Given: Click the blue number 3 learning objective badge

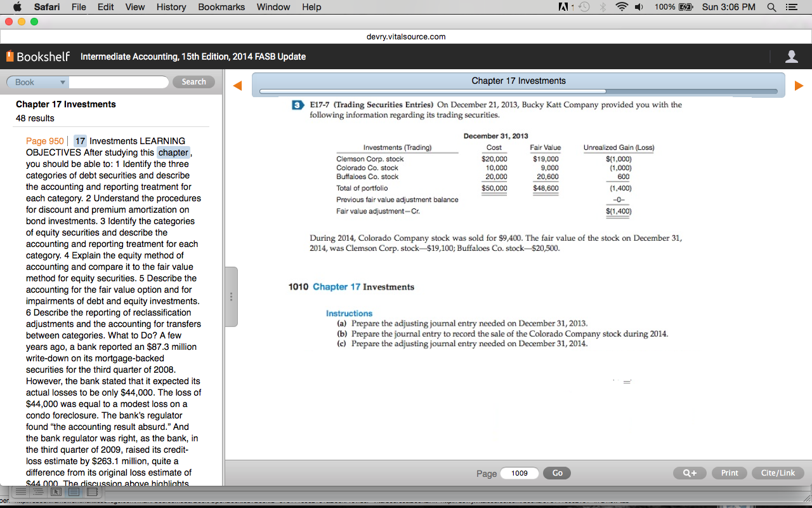Looking at the screenshot, I should 298,105.
